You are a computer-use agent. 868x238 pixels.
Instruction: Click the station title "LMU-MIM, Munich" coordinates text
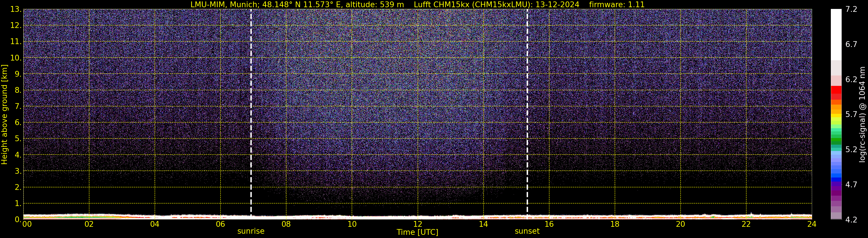pyautogui.click(x=297, y=4)
